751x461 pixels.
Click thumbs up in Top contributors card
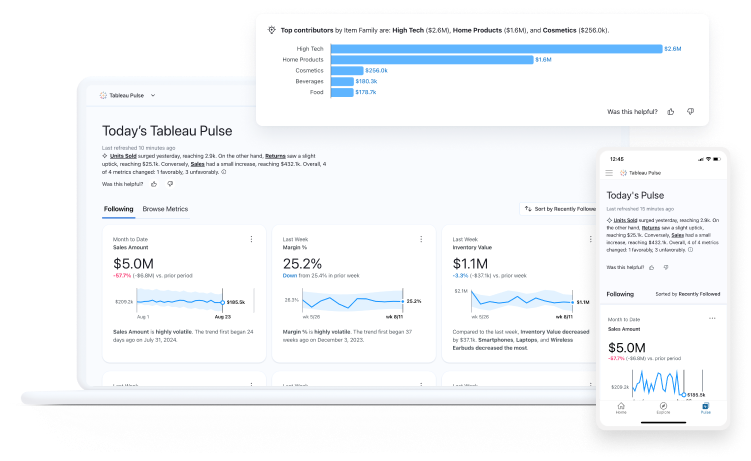tap(671, 112)
